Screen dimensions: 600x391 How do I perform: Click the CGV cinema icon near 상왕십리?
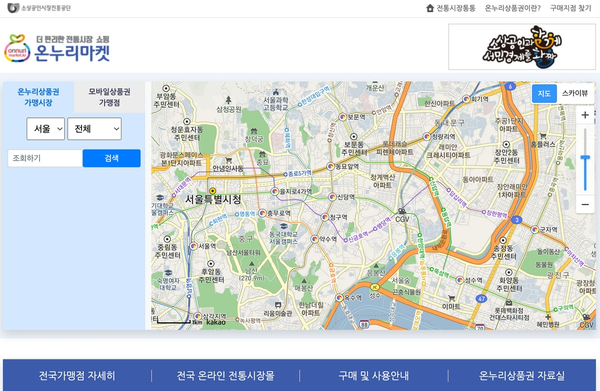[402, 211]
